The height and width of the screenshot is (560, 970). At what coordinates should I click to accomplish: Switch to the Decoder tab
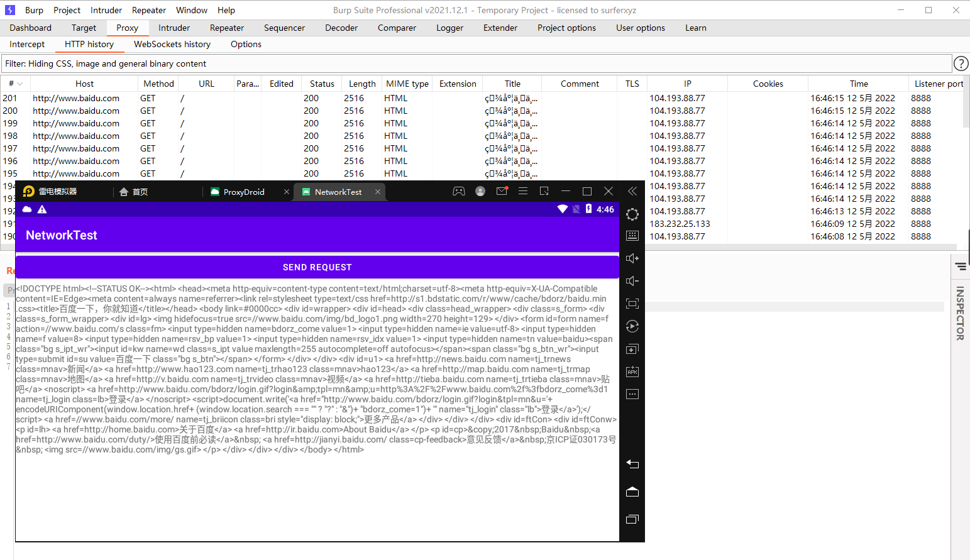pos(341,28)
